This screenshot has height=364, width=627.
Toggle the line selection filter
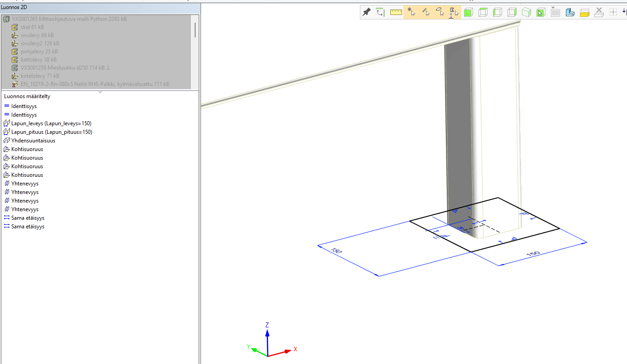[x=426, y=12]
